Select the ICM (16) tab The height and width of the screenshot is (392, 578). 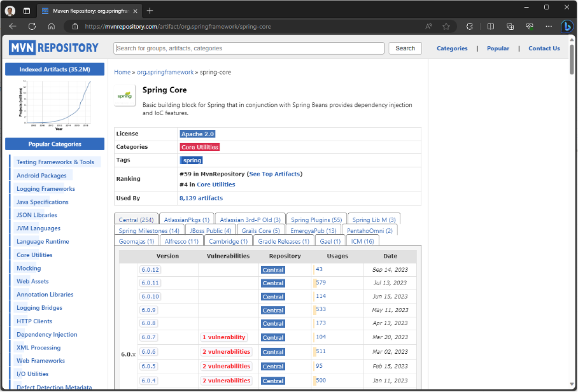click(363, 241)
